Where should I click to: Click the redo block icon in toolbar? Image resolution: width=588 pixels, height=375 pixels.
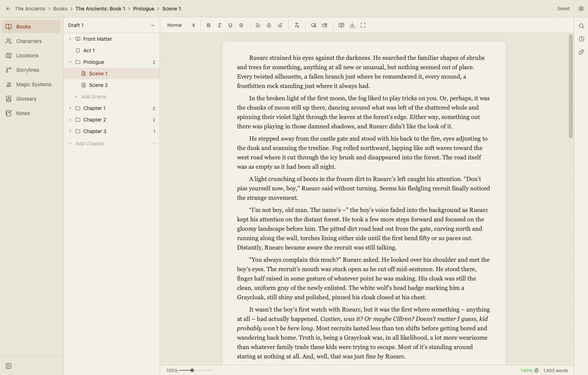pyautogui.click(x=324, y=25)
